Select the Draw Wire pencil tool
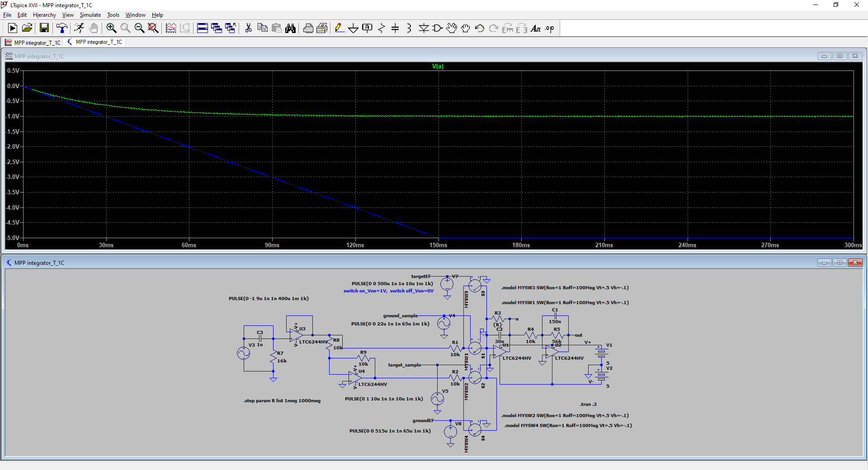The width and height of the screenshot is (868, 470). click(x=339, y=28)
